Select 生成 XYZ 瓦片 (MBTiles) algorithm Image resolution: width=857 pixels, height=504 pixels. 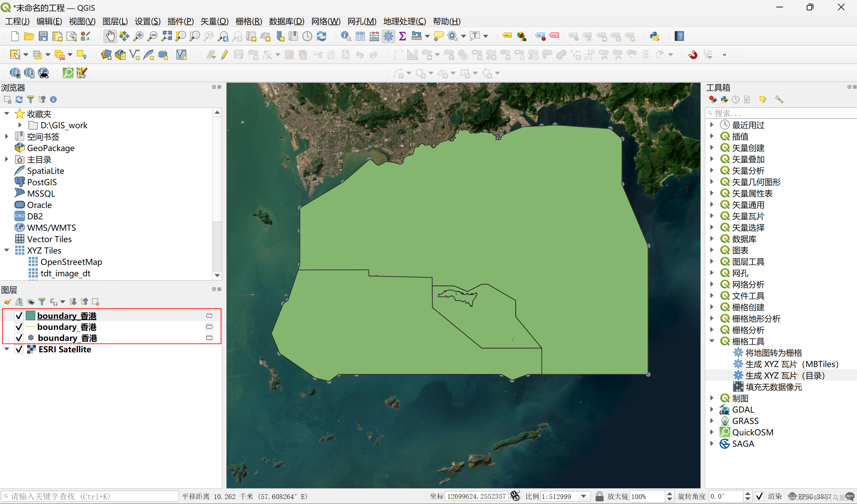coord(791,364)
